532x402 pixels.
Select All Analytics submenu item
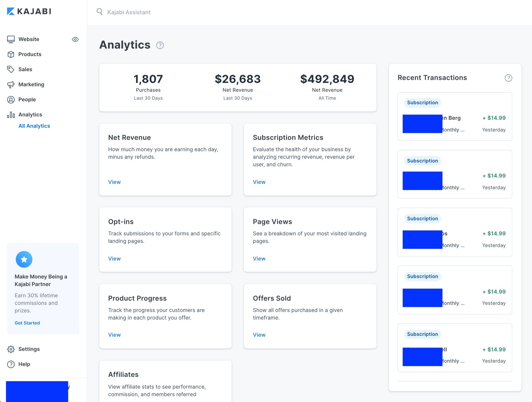(x=34, y=126)
